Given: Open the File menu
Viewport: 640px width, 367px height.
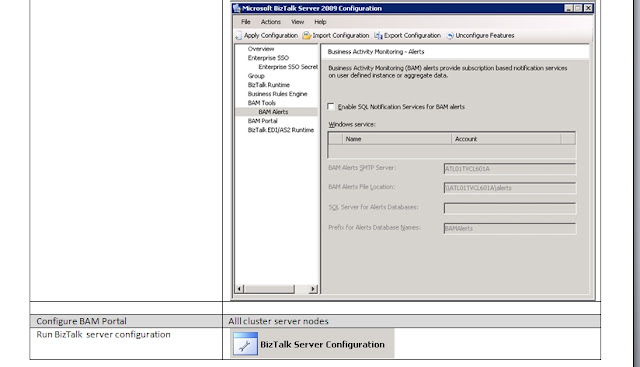Looking at the screenshot, I should [x=246, y=22].
